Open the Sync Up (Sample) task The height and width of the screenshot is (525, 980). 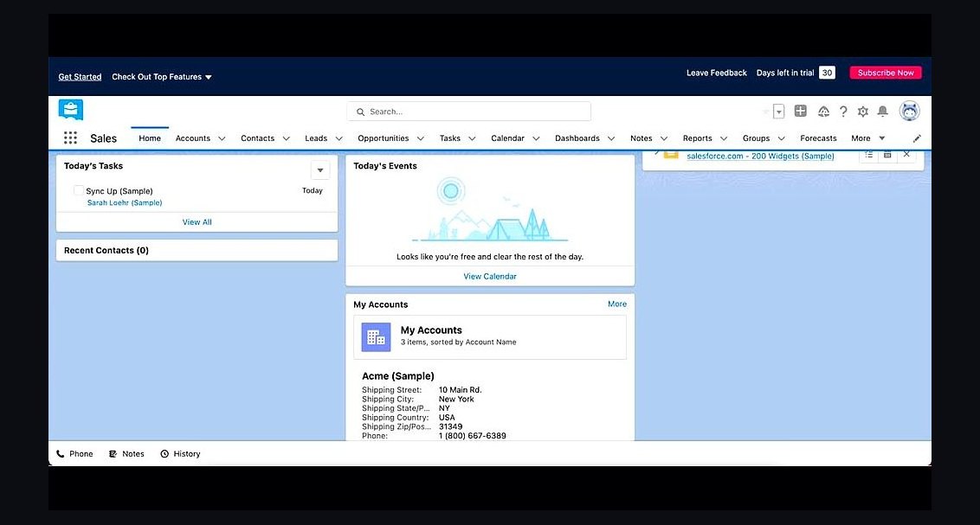click(x=119, y=191)
